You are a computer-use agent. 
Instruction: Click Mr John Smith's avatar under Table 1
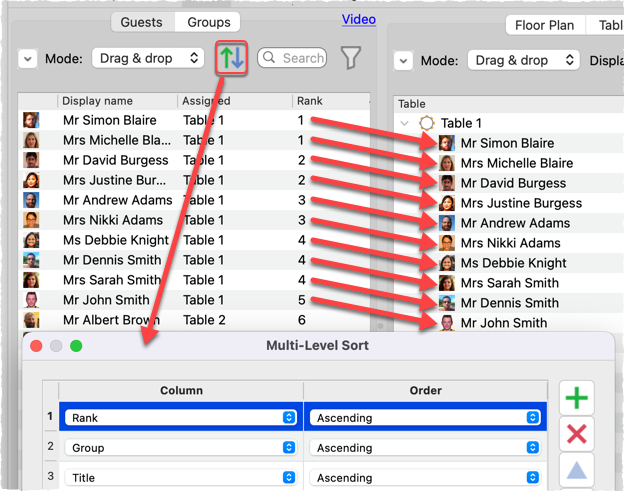tap(447, 323)
